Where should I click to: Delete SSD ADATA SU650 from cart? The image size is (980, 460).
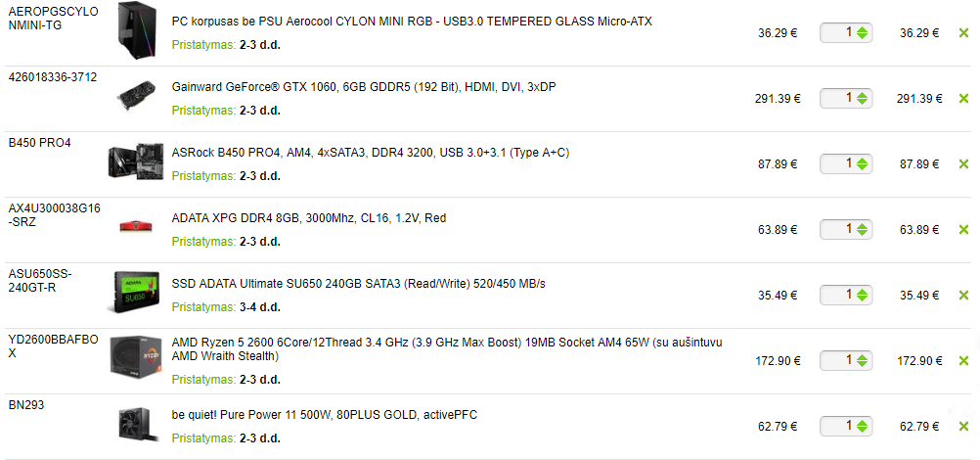pos(963,295)
